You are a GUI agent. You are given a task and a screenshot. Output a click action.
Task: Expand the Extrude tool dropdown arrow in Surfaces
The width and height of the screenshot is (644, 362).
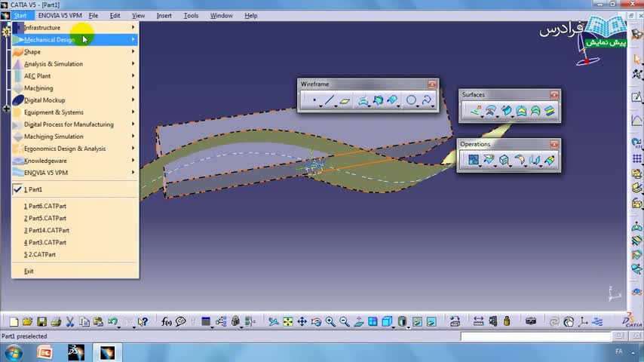(x=482, y=117)
